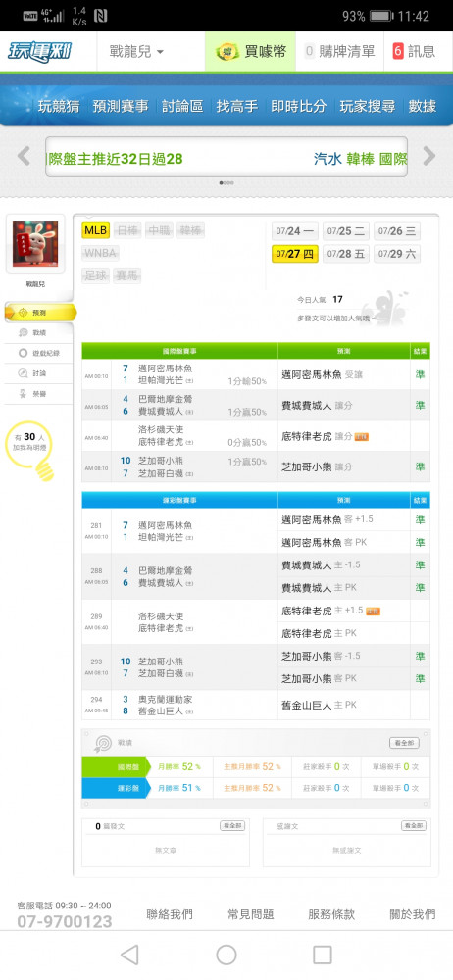Select 費城費城人 讓分 prediction in 國際盤
The image size is (453, 980).
[318, 406]
